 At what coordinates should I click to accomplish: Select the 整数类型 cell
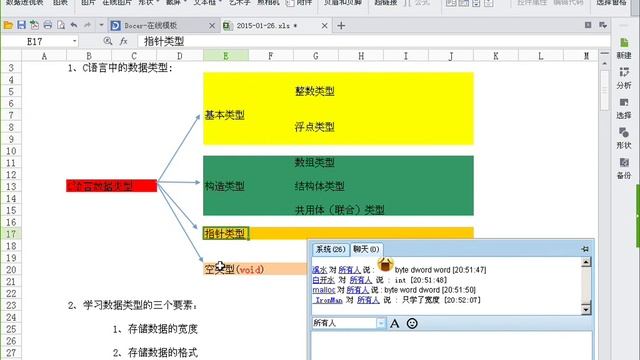[x=315, y=91]
